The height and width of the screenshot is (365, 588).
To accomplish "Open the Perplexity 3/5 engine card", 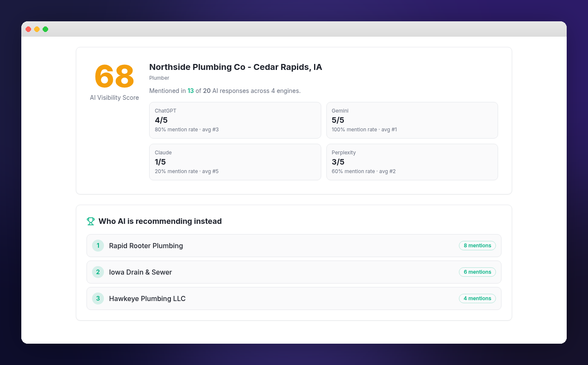I will (x=412, y=162).
